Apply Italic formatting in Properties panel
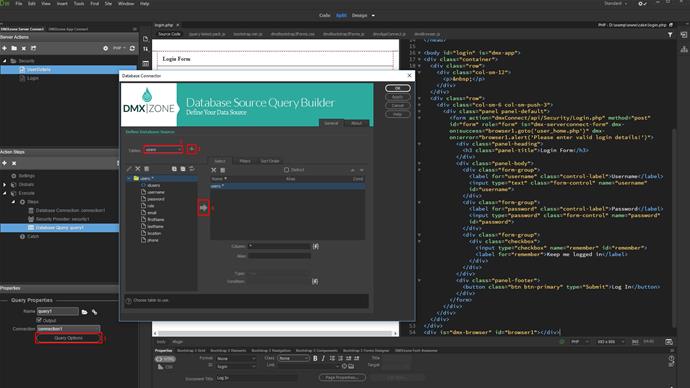Viewport: 690px width, 388px height. coord(323,359)
